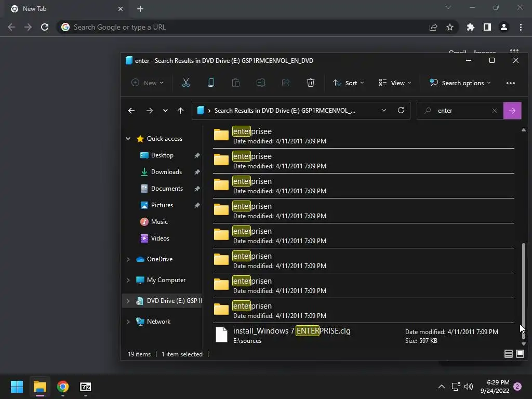Clear the 'enter' search text with X
Viewport: 532px width, 399px height.
(495, 111)
